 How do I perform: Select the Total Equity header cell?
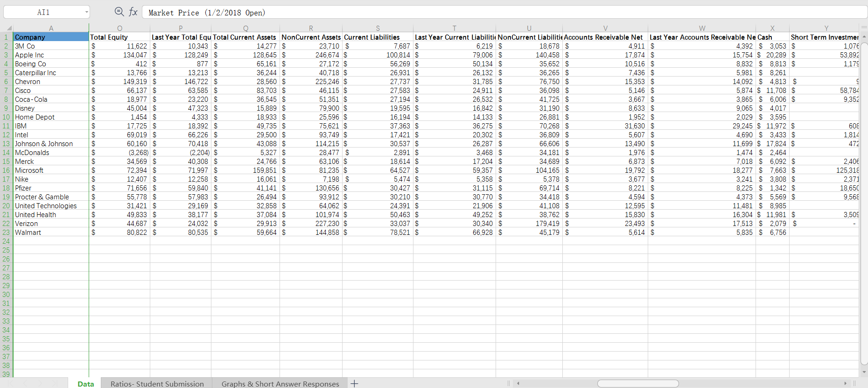(x=119, y=37)
